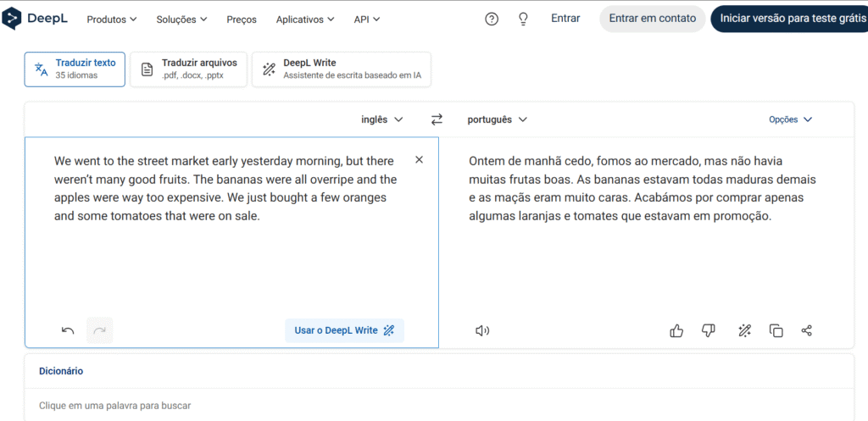The image size is (868, 421).
Task: Click magic wand icon beside thumbs-down
Action: [744, 331]
